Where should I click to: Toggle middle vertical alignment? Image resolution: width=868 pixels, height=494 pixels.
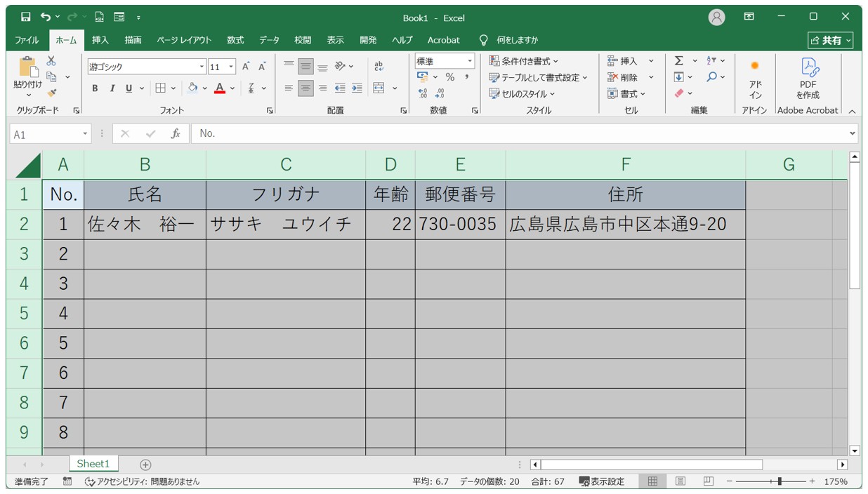[305, 67]
